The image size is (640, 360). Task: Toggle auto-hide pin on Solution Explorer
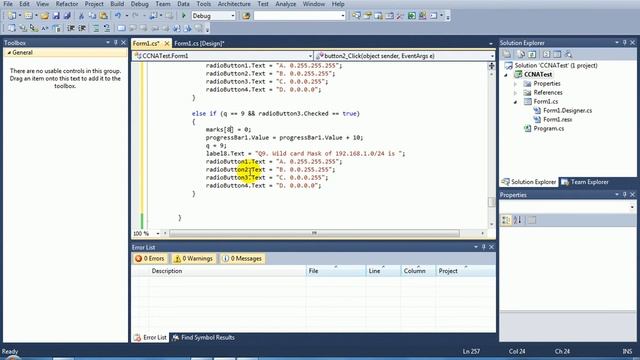624,42
